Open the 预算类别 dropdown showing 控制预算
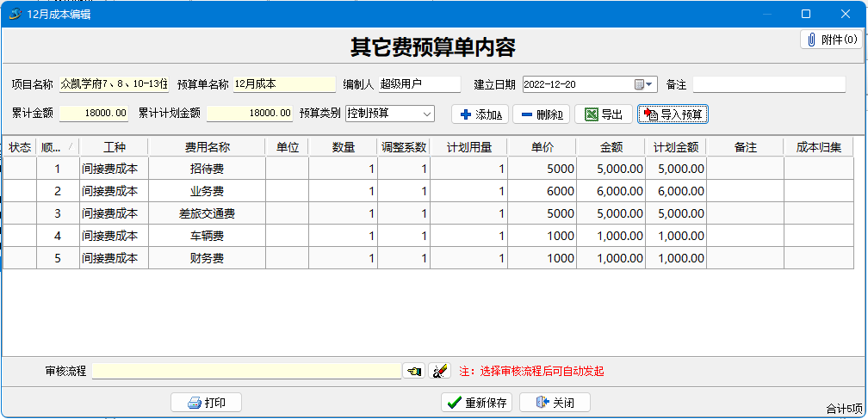The image size is (868, 419). (426, 114)
